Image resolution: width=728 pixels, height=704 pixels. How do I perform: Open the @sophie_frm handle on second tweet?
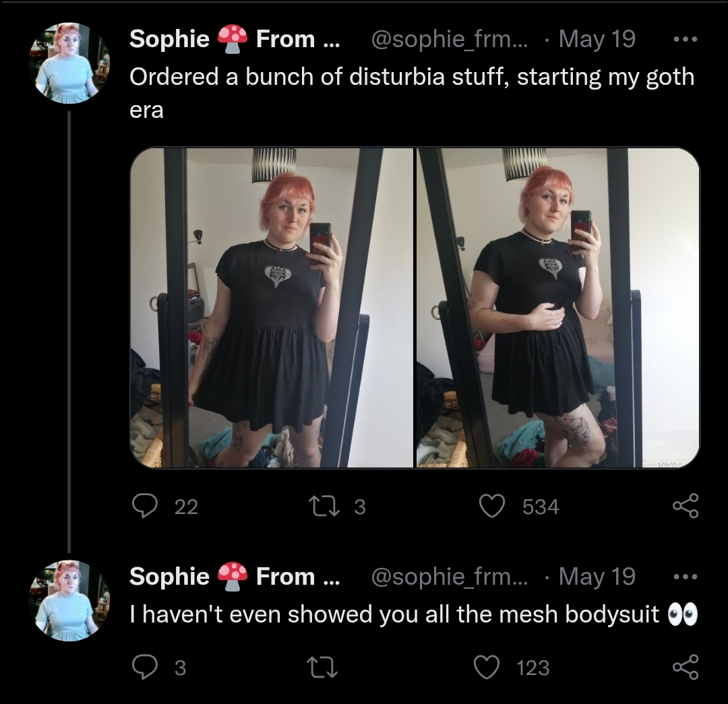pyautogui.click(x=449, y=577)
